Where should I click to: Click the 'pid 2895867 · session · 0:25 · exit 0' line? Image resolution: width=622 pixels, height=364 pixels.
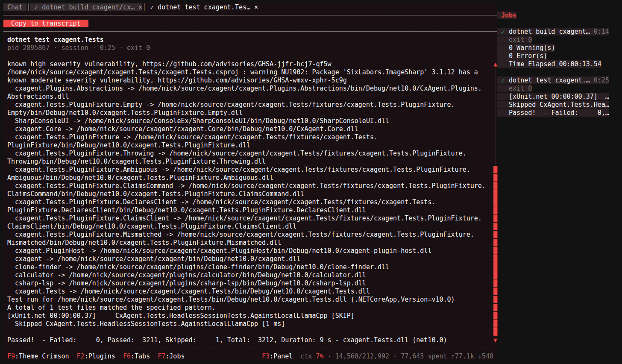pos(79,48)
